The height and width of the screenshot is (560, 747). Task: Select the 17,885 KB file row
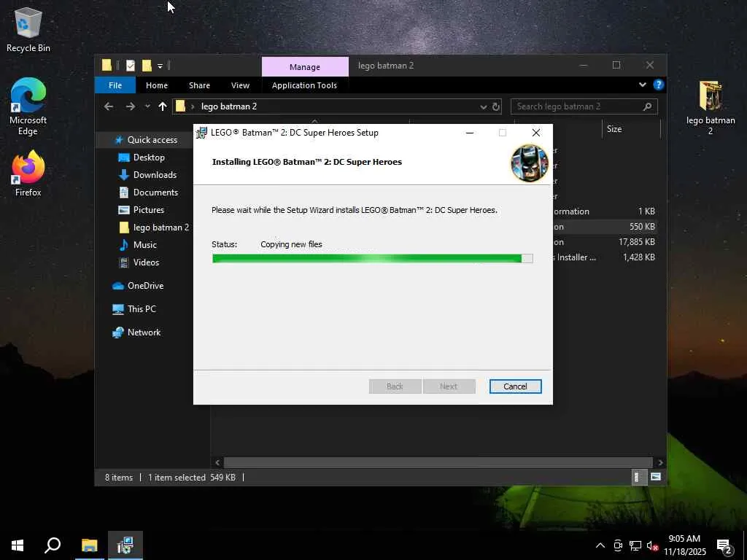pyautogui.click(x=605, y=242)
